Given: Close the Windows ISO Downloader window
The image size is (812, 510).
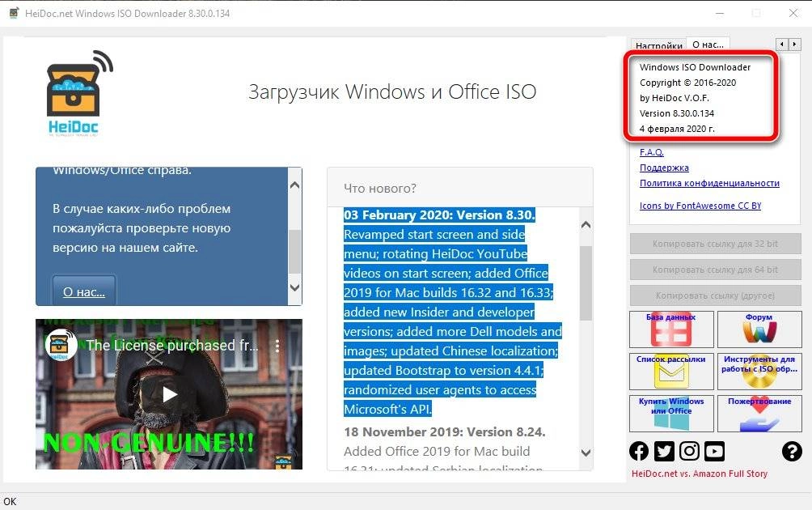Looking at the screenshot, I should tap(793, 13).
